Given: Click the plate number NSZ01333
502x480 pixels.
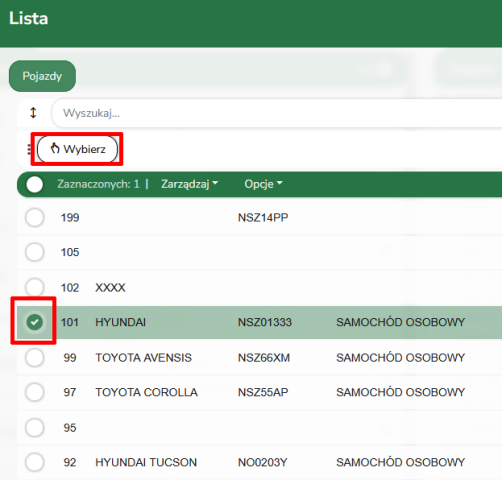Looking at the screenshot, I should (x=265, y=322).
